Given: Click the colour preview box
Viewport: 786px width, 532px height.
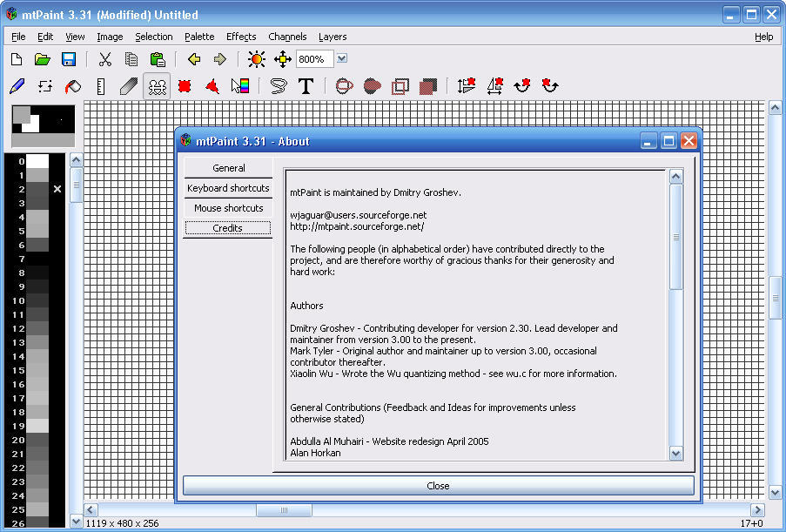Looking at the screenshot, I should point(44,125).
